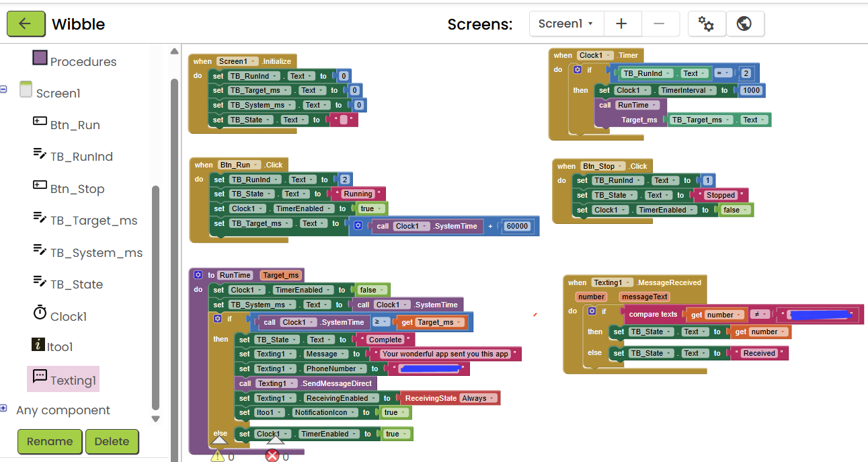Screen dimensions: 868x462
Task: Click the purple Procedures color swatch
Action: point(40,58)
